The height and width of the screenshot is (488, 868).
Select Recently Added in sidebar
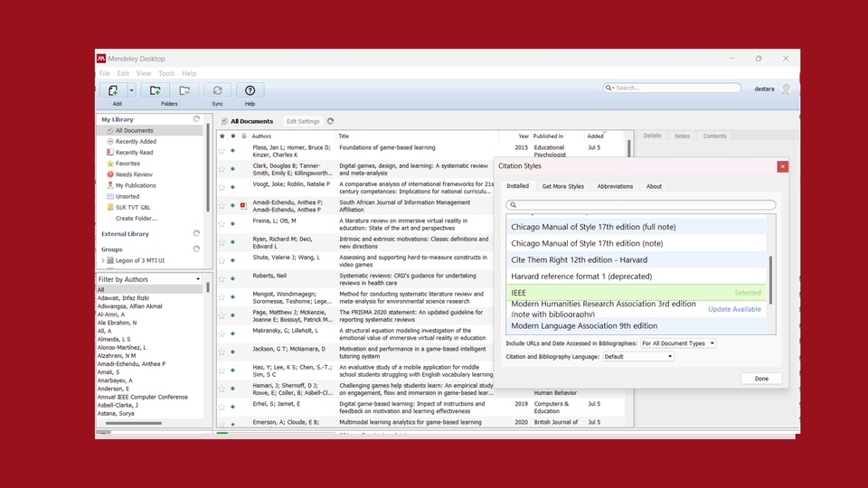coord(136,142)
